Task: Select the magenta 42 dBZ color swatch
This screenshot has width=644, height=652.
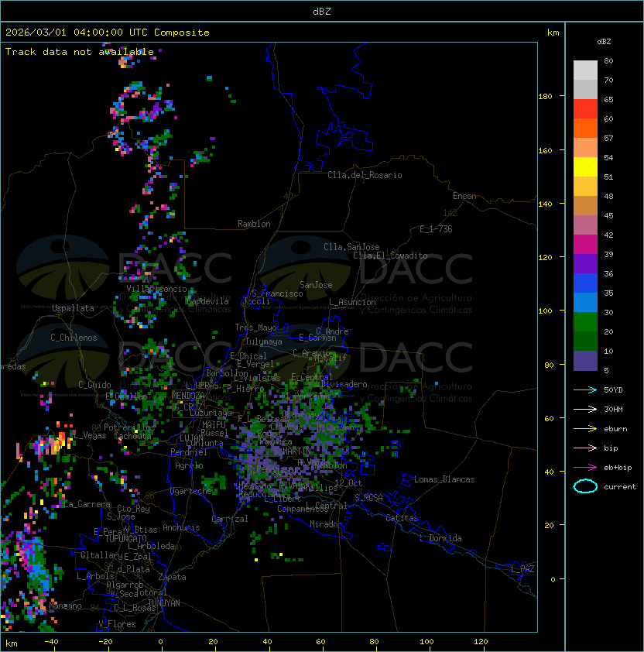Action: [x=585, y=245]
